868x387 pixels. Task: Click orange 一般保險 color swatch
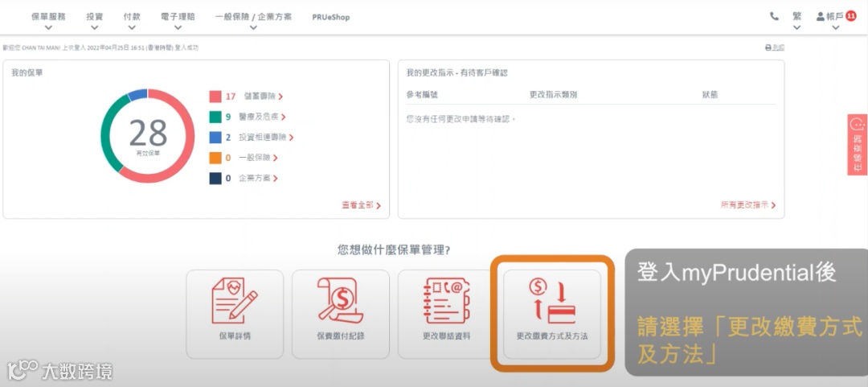[x=215, y=158]
